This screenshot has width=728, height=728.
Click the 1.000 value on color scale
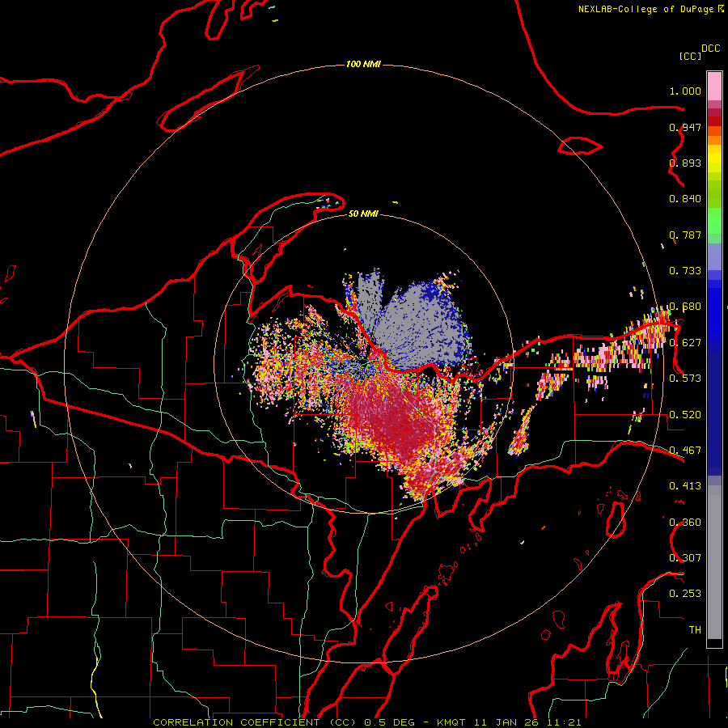[x=685, y=91]
